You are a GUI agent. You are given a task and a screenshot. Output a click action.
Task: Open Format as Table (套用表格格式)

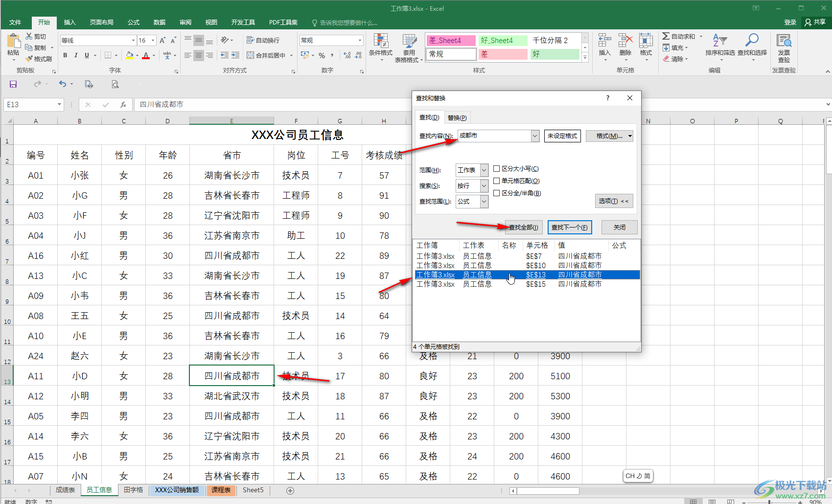[x=409, y=47]
